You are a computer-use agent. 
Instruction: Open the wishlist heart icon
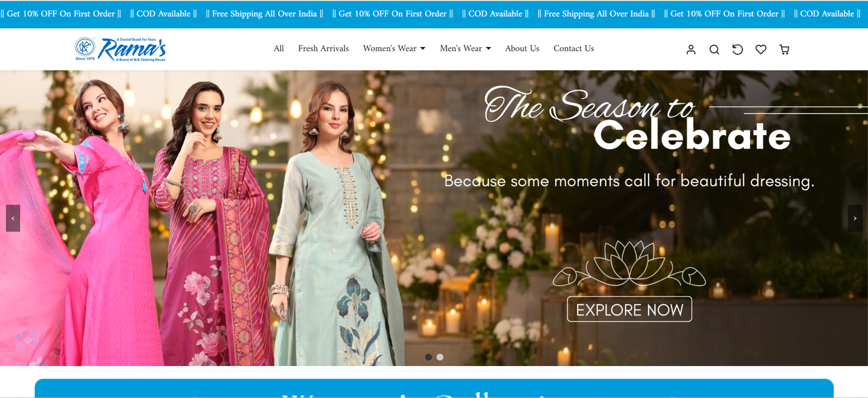tap(761, 49)
